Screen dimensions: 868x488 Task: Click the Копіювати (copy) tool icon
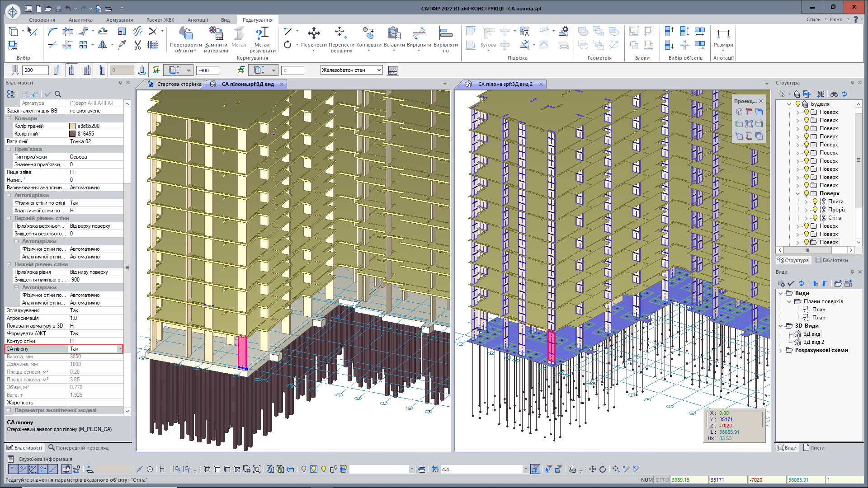(368, 33)
